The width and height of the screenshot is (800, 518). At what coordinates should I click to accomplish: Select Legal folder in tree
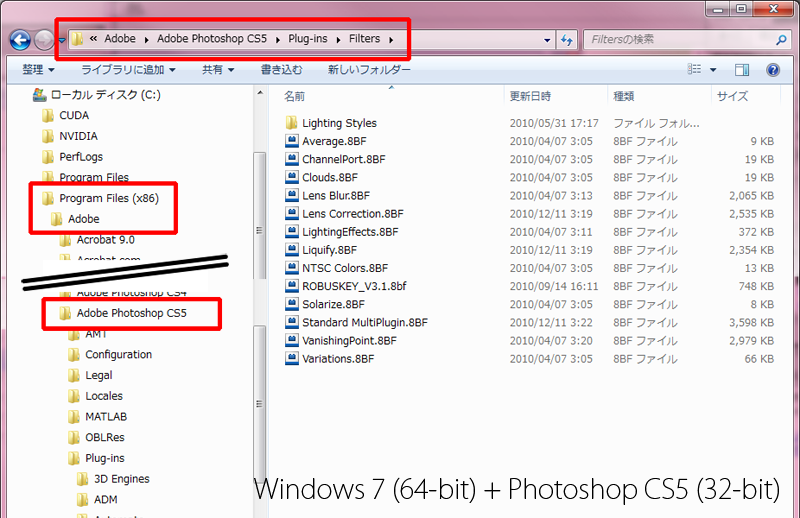pos(90,375)
